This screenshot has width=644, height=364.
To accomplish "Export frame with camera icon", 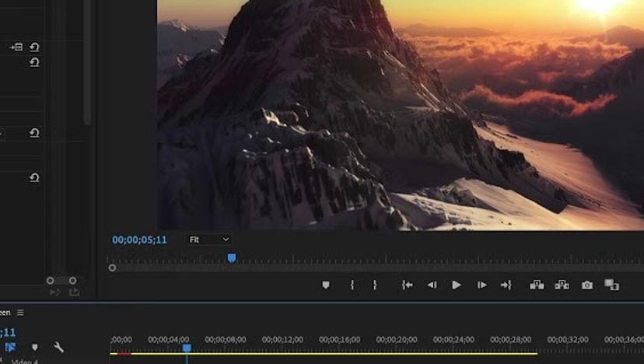I will pyautogui.click(x=587, y=285).
